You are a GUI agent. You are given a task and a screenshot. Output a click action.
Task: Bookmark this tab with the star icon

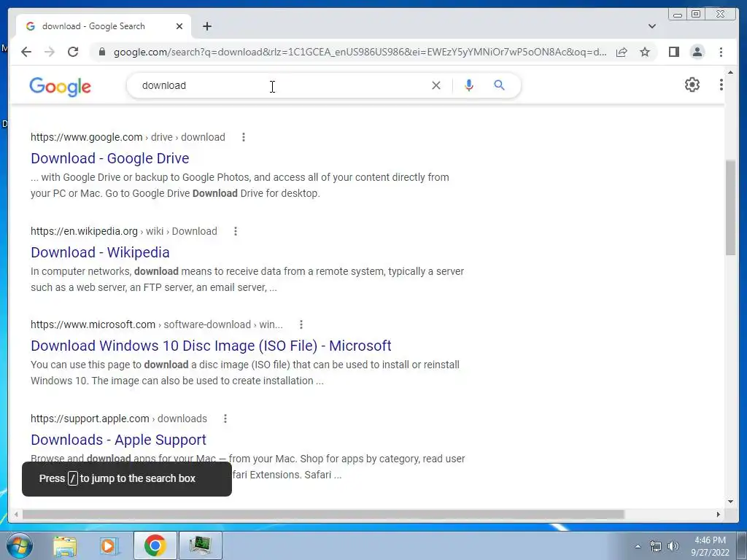pyautogui.click(x=645, y=52)
